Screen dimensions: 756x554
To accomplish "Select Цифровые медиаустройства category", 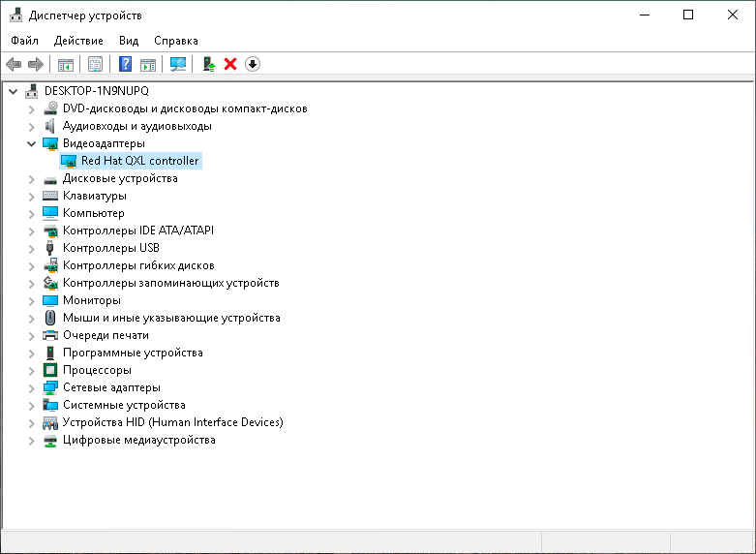I will pos(138,440).
